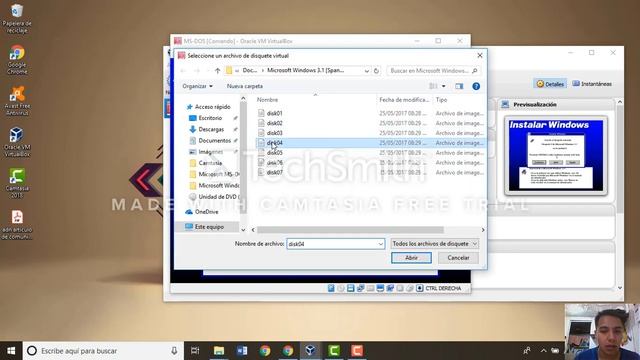Select Este equipo in the navigation pane
The image size is (640, 360).
(209, 227)
